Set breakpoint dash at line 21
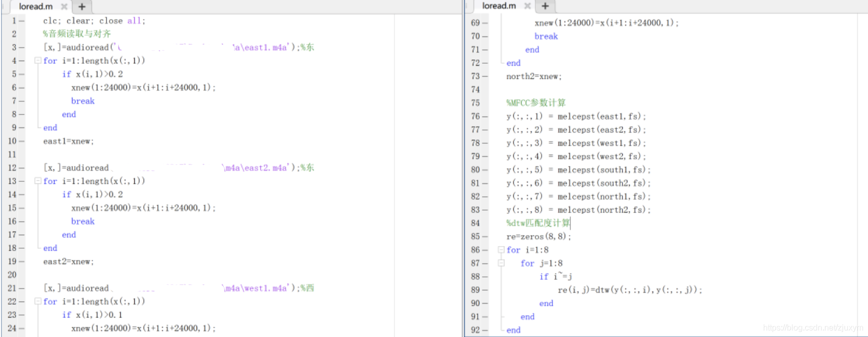This screenshot has height=337, width=868. (22, 288)
